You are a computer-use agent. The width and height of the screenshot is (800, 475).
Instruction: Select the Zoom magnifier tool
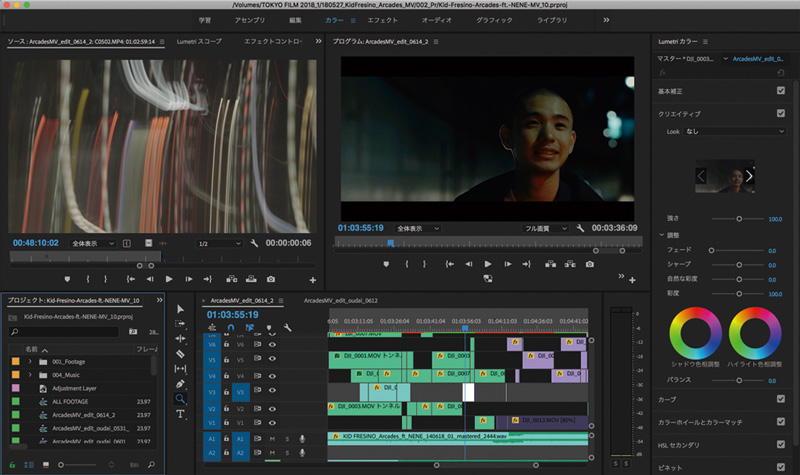point(180,398)
